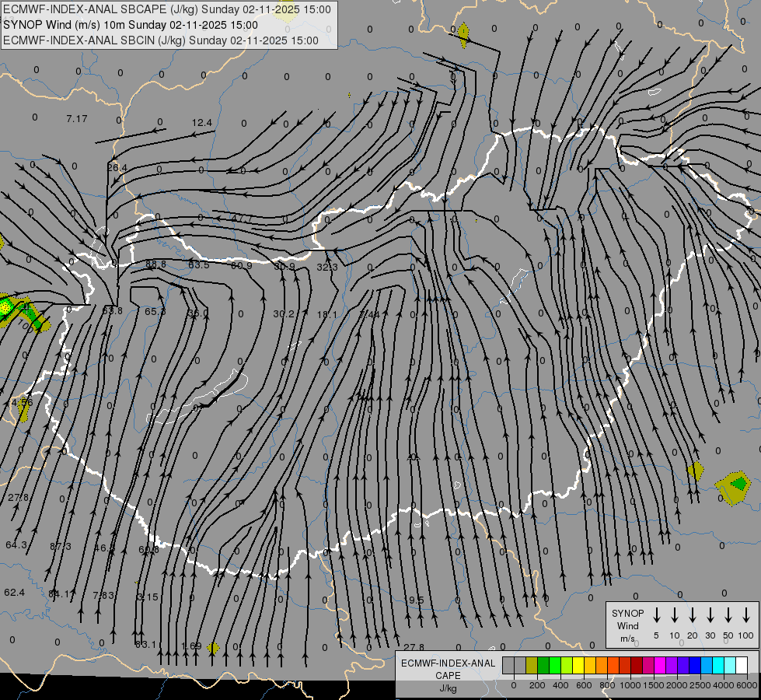Screen dimensions: 761x700
Task: Click the wind legend arrow above 100
Action: coord(746,614)
